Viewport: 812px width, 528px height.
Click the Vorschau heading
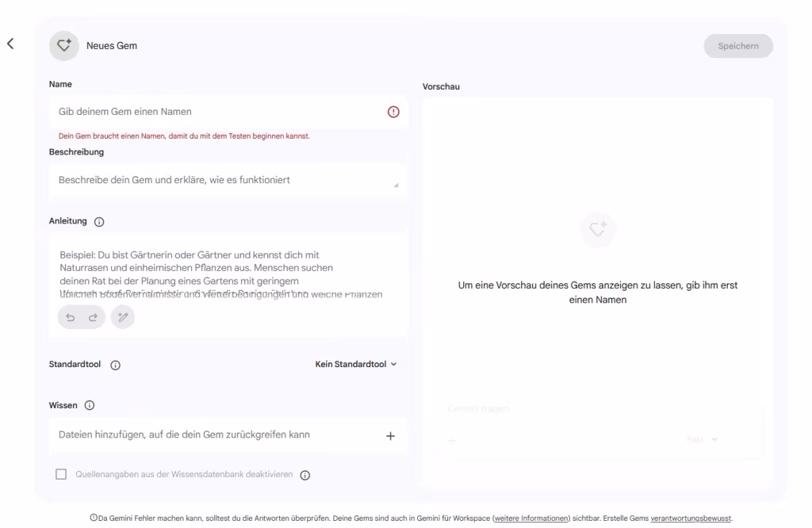click(441, 86)
